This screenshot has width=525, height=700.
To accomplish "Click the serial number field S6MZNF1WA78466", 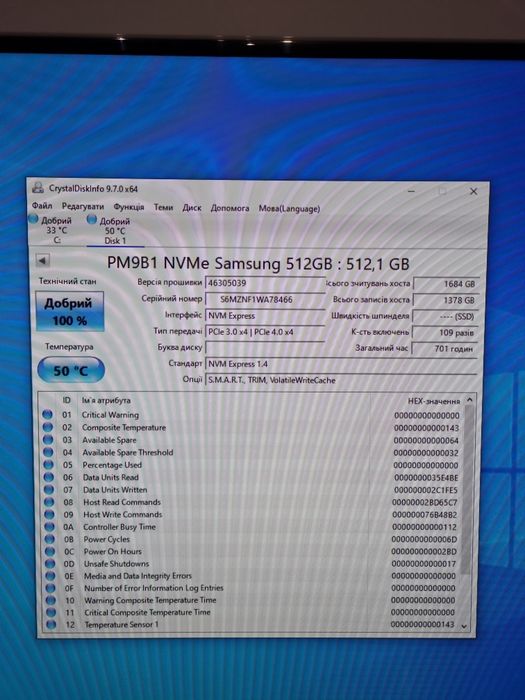I will pyautogui.click(x=265, y=299).
